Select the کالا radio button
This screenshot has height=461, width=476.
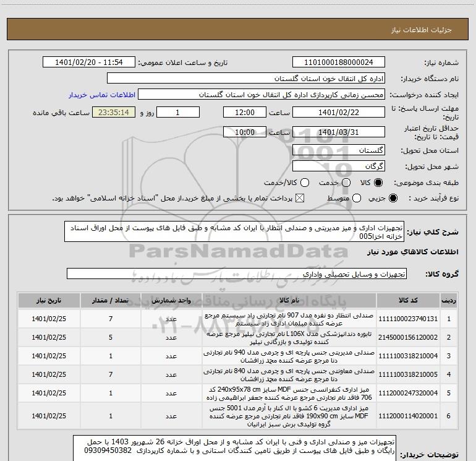[x=378, y=183]
